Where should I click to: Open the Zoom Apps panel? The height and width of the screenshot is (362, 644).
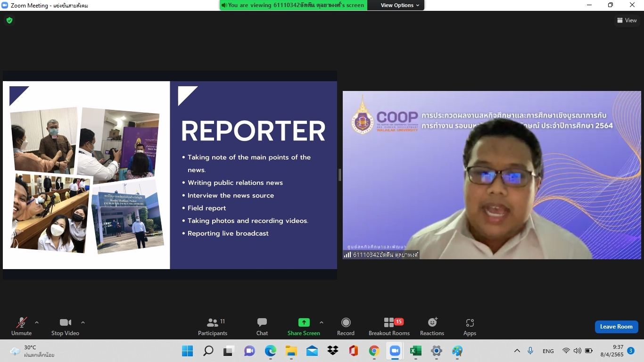click(470, 327)
